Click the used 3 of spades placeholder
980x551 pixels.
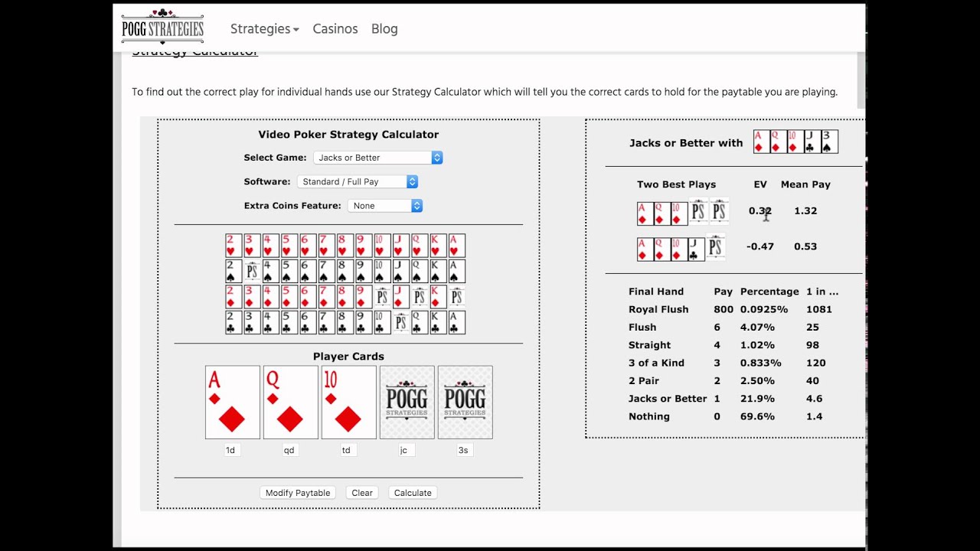click(252, 271)
